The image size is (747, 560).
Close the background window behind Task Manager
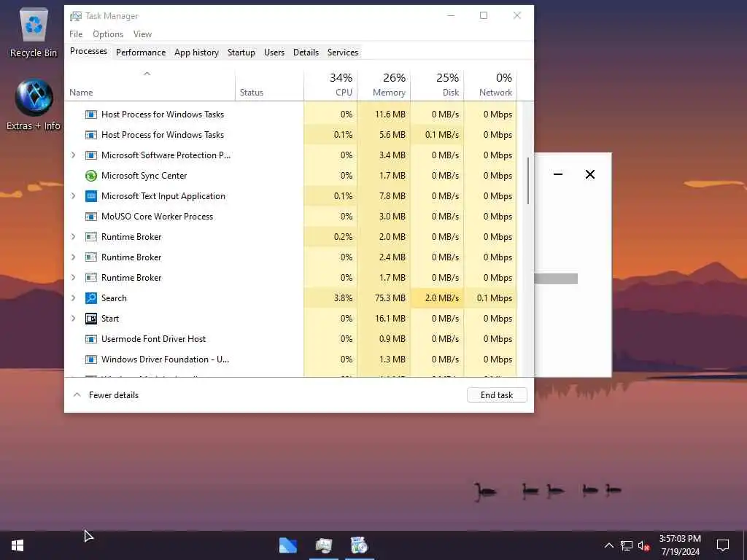(589, 174)
